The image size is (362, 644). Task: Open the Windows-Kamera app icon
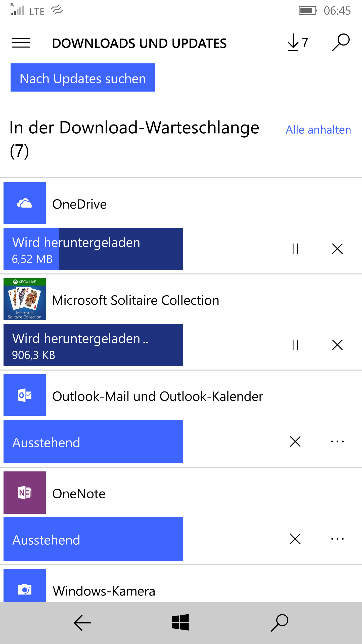pos(25,585)
